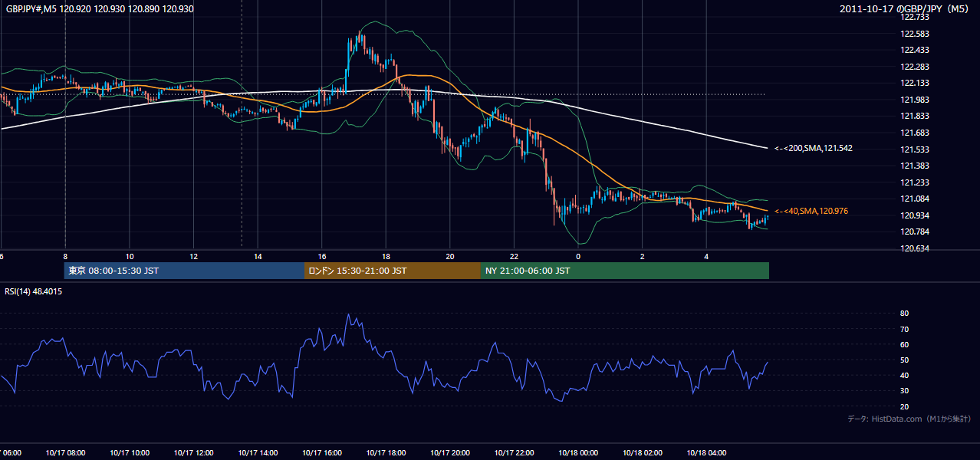Select the 40 SMA 120.976 label
The image size is (980, 460).
click(x=811, y=211)
